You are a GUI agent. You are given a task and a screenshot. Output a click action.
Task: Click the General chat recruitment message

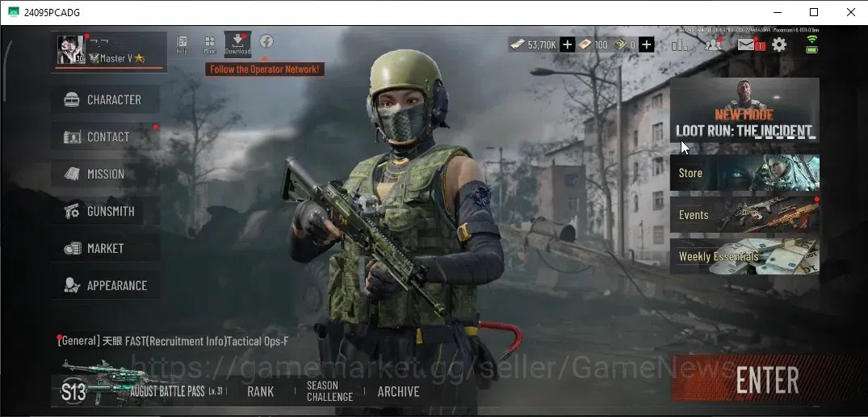pos(172,340)
